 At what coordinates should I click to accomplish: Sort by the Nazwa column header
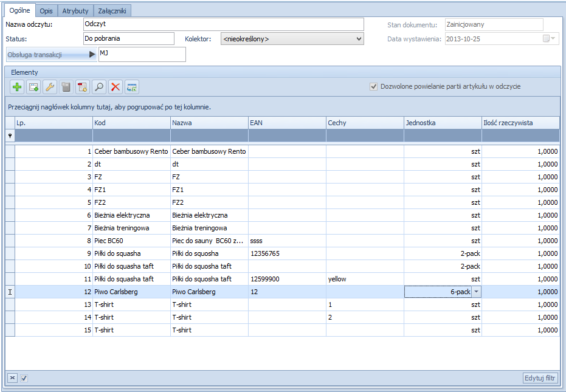coord(209,123)
